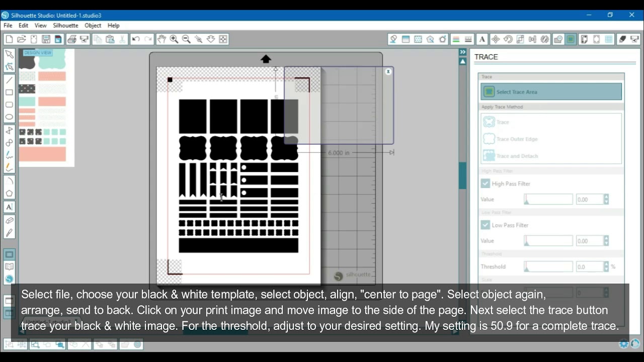The height and width of the screenshot is (362, 644).
Task: Open the View menu
Action: [x=41, y=26]
